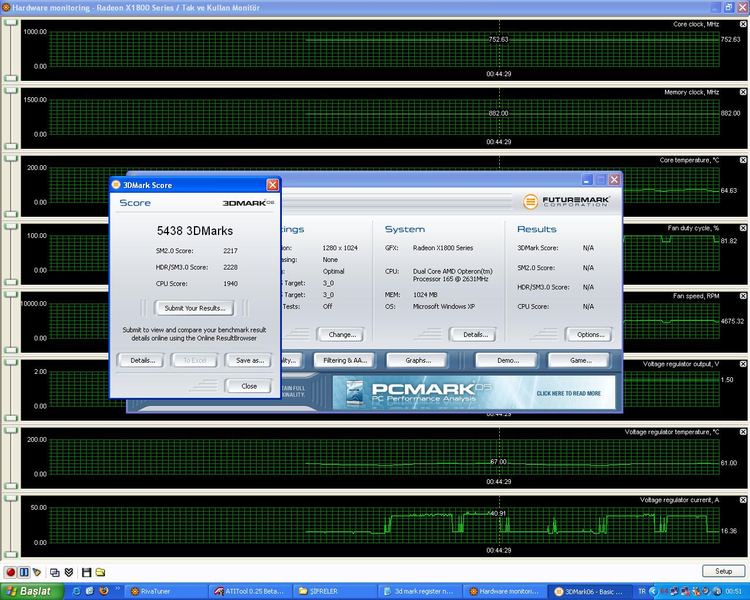The image size is (750, 600).
Task: Click the 3DMark06 logo in score dialog
Action: pos(248,203)
